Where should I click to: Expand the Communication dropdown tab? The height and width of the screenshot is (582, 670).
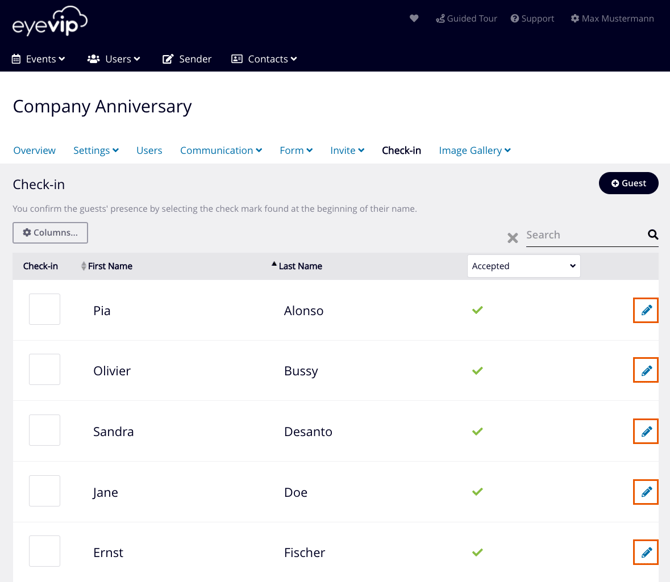[x=221, y=150]
